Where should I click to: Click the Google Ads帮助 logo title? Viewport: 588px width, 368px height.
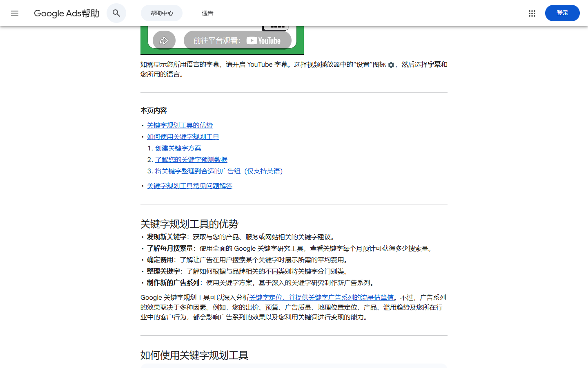[67, 13]
